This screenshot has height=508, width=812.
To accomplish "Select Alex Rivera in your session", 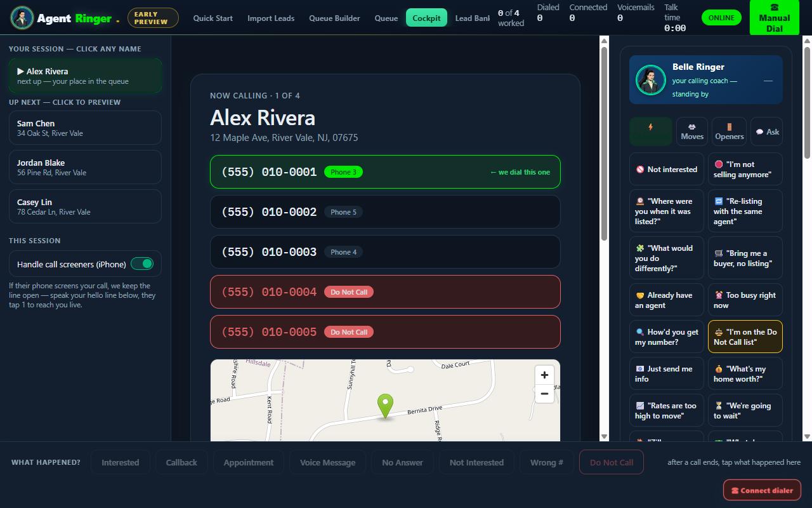I will pos(85,76).
